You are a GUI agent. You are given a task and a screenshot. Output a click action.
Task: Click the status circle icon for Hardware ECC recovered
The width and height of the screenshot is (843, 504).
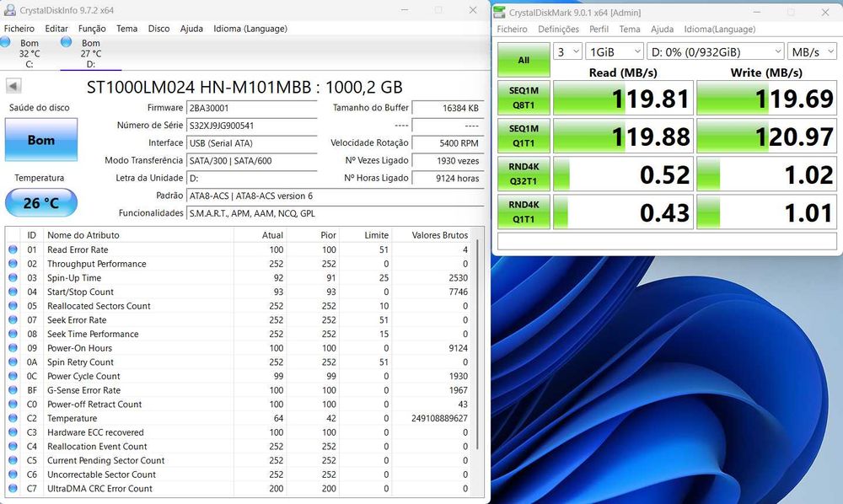click(x=13, y=432)
